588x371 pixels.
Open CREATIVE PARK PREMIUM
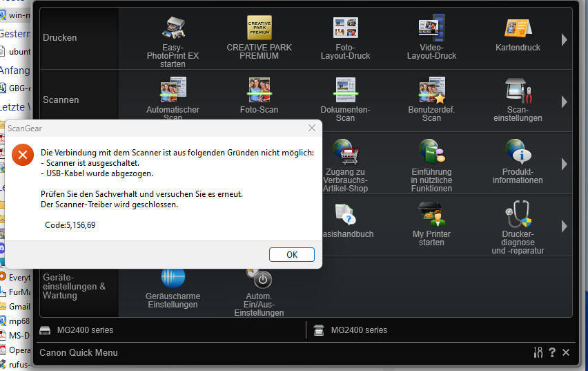click(x=259, y=38)
